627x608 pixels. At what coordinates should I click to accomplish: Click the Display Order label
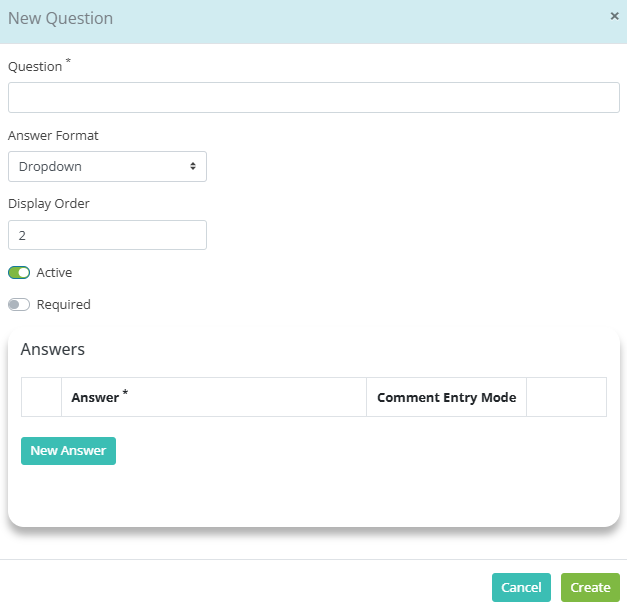click(x=49, y=204)
